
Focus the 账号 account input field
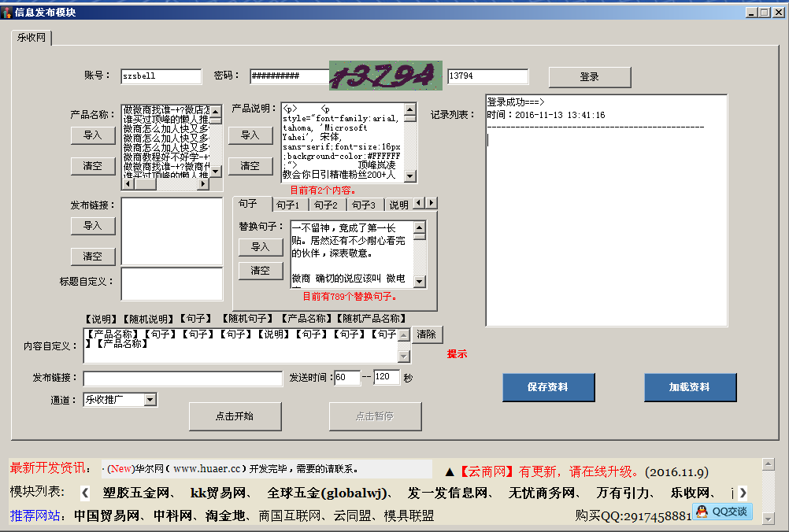tap(161, 76)
